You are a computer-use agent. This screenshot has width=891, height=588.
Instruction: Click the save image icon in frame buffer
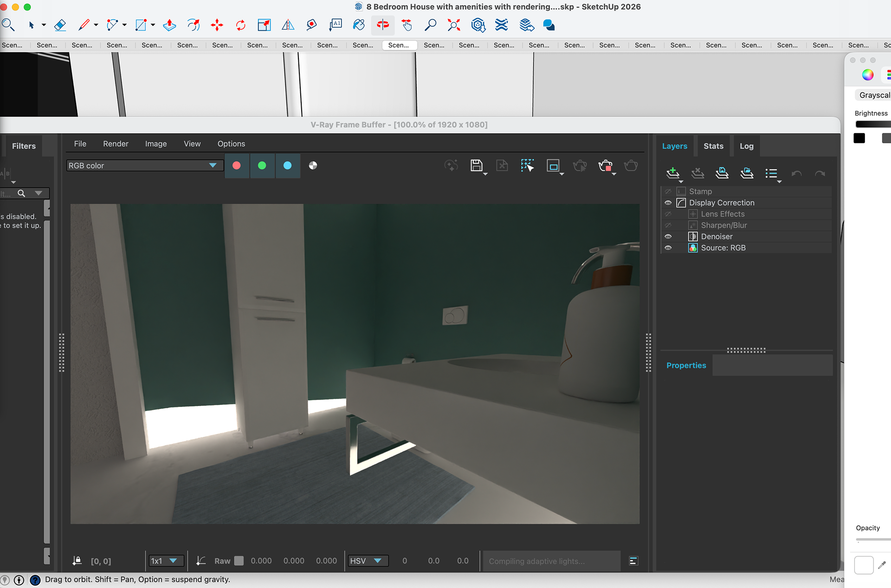coord(477,166)
